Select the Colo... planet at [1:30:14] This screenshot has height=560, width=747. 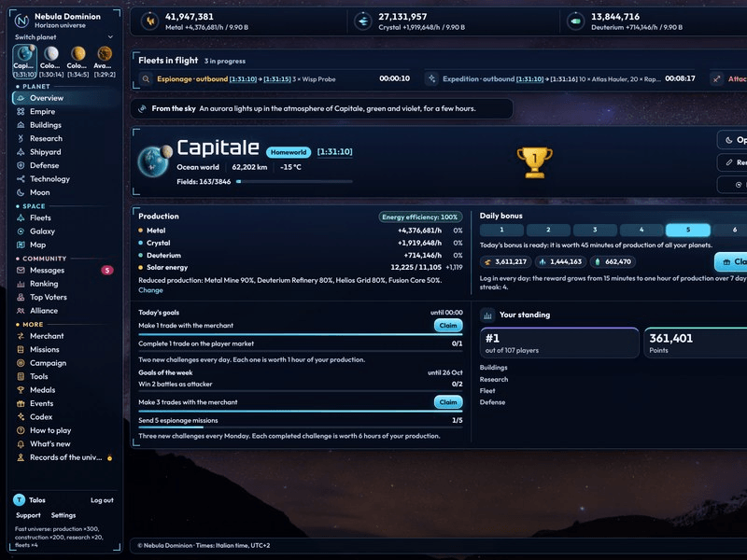pos(51,61)
